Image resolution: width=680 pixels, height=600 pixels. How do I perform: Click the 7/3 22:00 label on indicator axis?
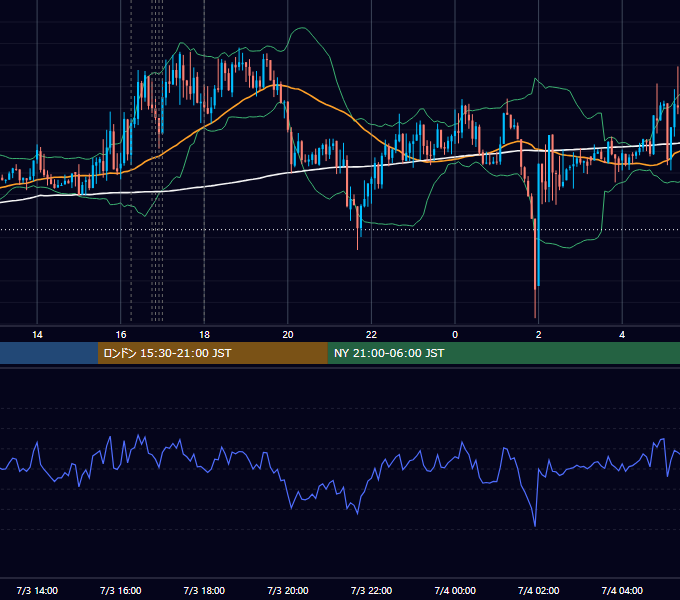click(x=371, y=590)
